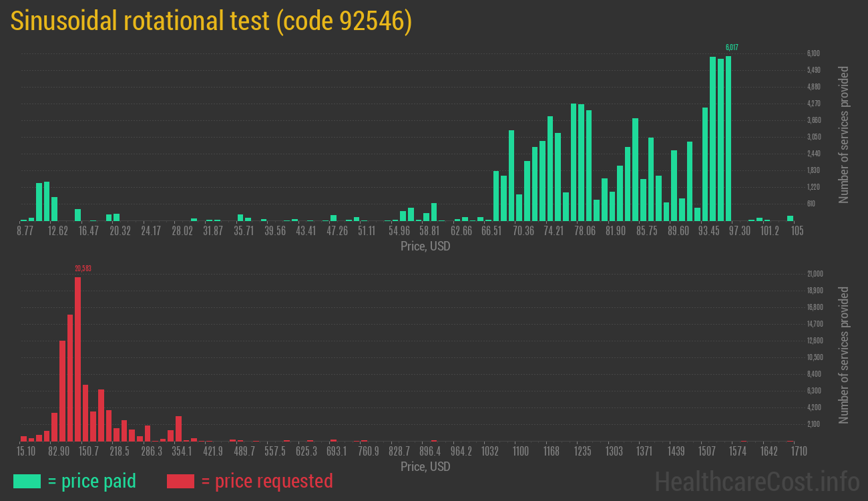868x501 pixels.
Task: Click the red price requested legend swatch
Action: tap(180, 481)
